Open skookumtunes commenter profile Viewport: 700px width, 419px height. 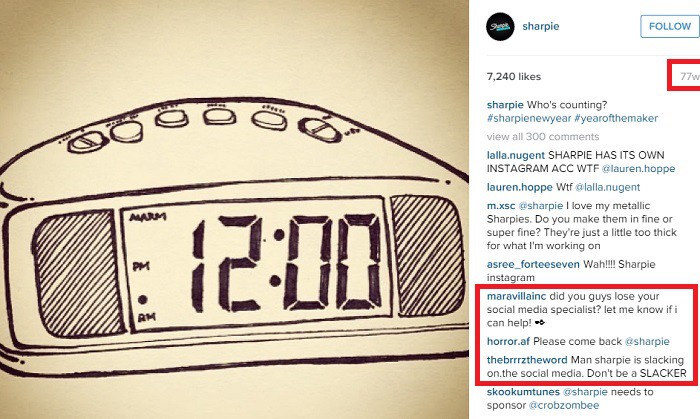tap(523, 392)
